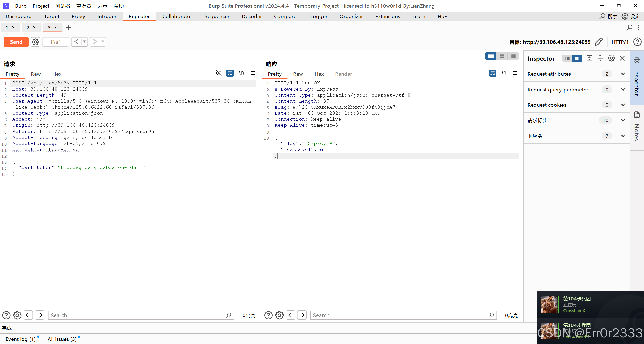
Task: Open Inspector settings gear icon
Action: (611, 58)
